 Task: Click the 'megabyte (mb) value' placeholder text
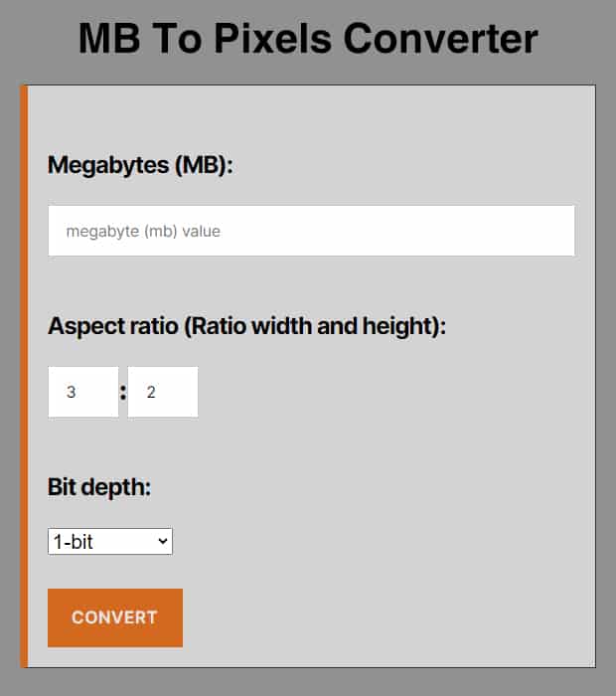143,231
